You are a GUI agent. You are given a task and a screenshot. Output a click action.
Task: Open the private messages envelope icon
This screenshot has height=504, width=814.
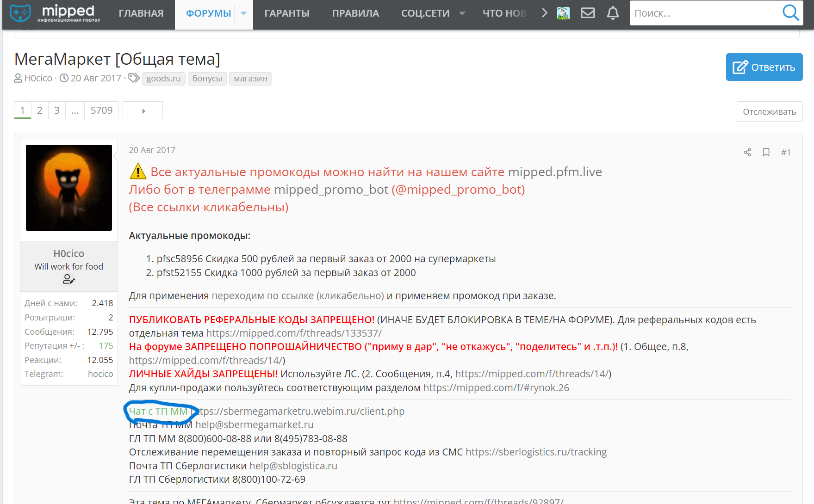(588, 13)
